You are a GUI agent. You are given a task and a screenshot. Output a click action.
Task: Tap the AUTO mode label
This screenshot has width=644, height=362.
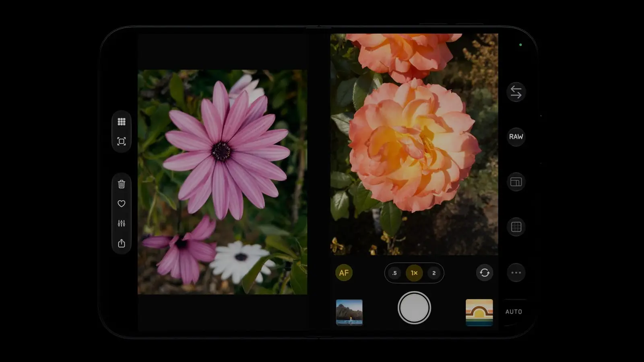514,312
